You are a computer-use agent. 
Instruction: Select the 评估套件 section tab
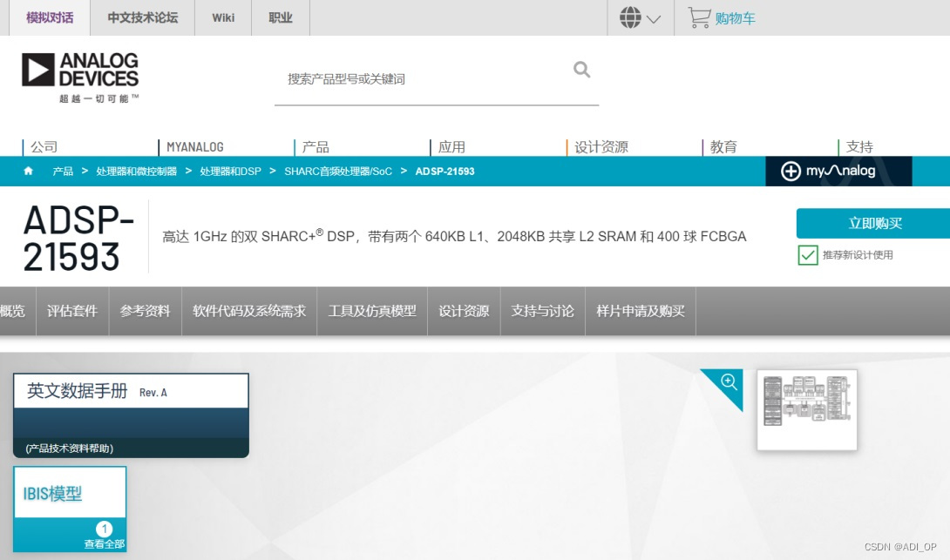point(72,311)
